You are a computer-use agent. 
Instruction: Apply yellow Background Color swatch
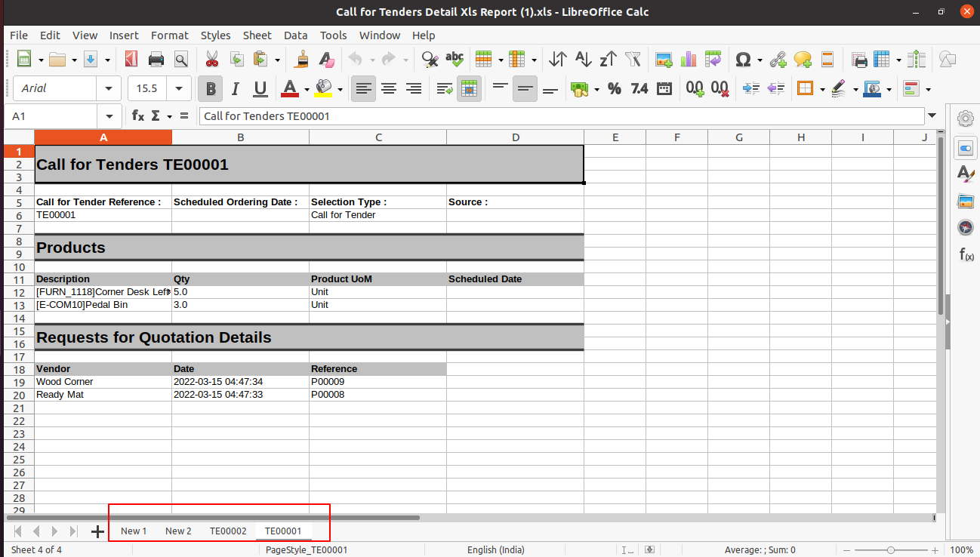(324, 88)
